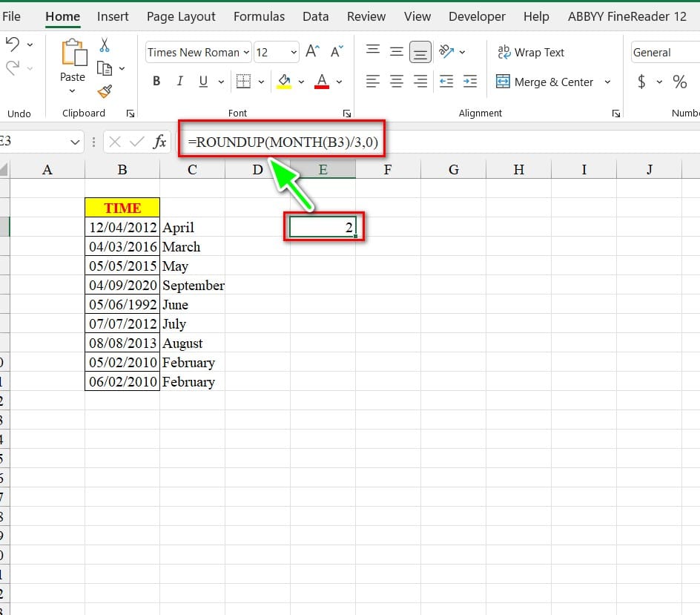The image size is (700, 615).
Task: Select the Format Painter brush
Action: [x=105, y=91]
